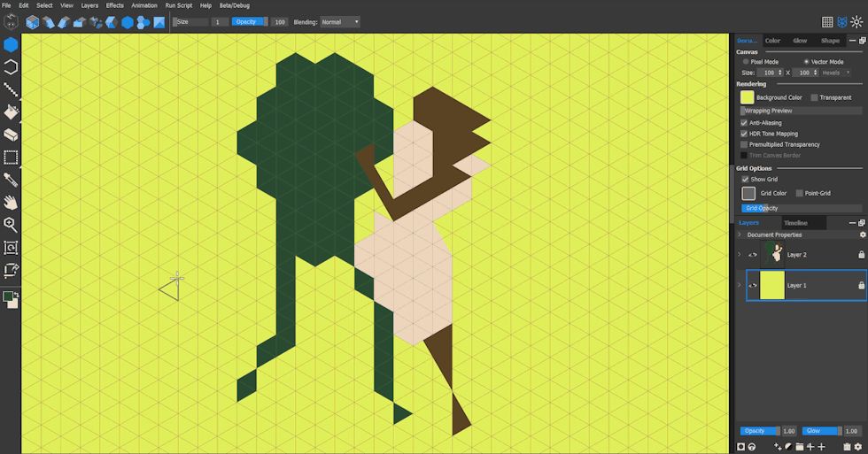Screen dimensions: 868x454
Task: Activate the marquee selection tool
Action: click(11, 158)
